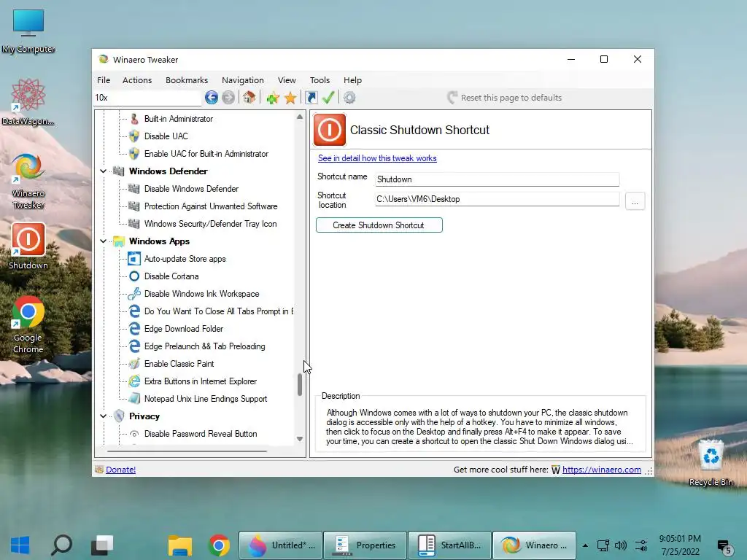The width and height of the screenshot is (747, 560).
Task: Collapse the Privacy tree group
Action: (104, 416)
